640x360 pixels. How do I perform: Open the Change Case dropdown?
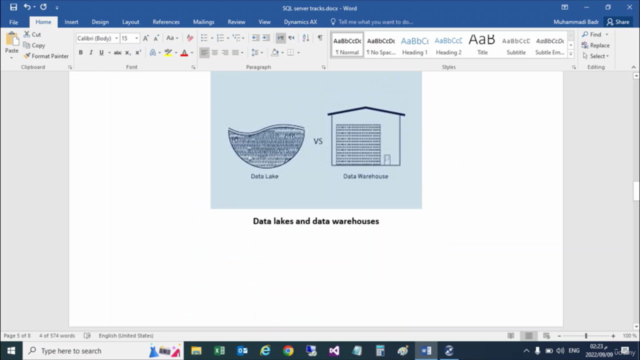(172, 38)
